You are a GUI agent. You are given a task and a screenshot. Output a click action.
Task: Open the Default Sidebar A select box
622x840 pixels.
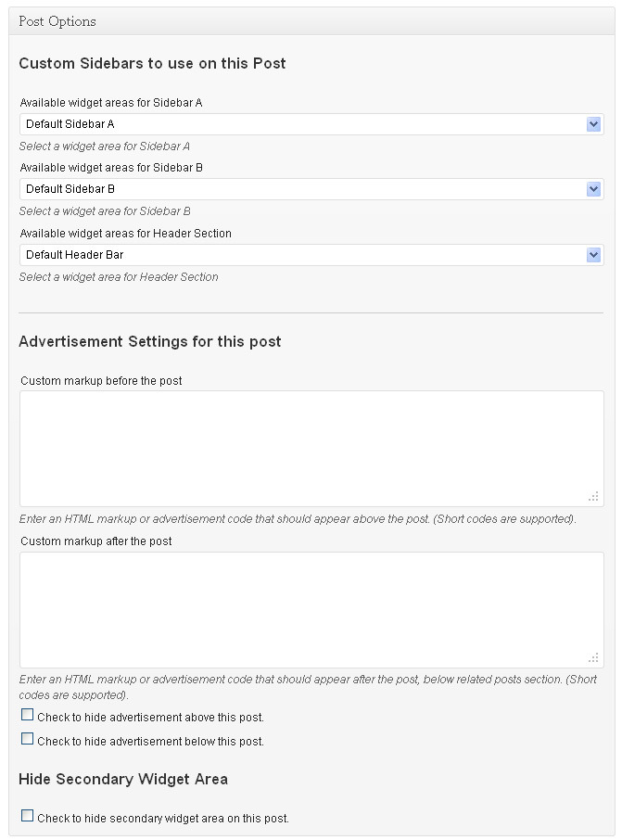302,124
